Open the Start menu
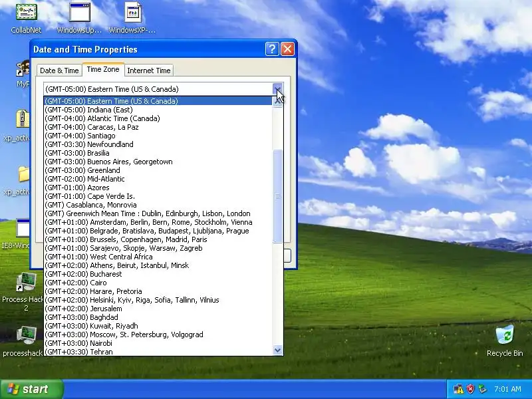The image size is (532, 399). [31, 389]
